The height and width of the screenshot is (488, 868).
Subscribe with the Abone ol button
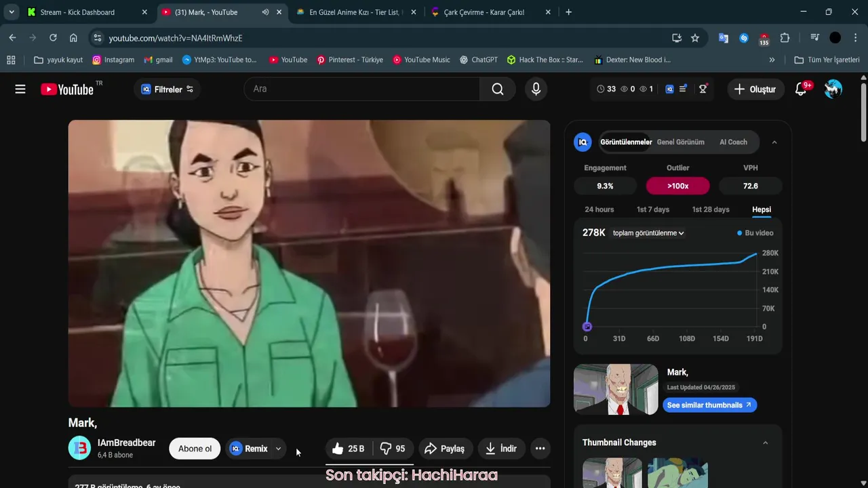click(195, 449)
